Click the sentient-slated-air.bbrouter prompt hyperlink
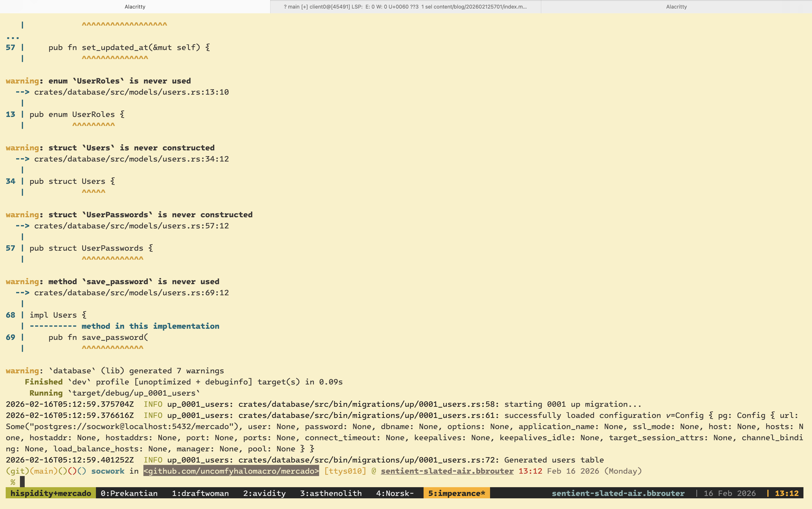812x509 pixels. (447, 471)
